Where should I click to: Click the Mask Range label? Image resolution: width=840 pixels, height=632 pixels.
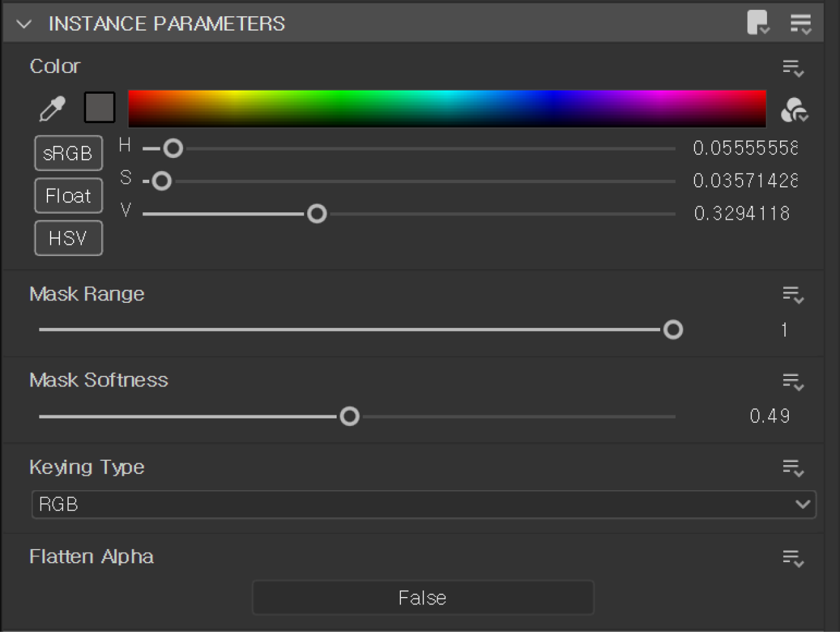[87, 294]
